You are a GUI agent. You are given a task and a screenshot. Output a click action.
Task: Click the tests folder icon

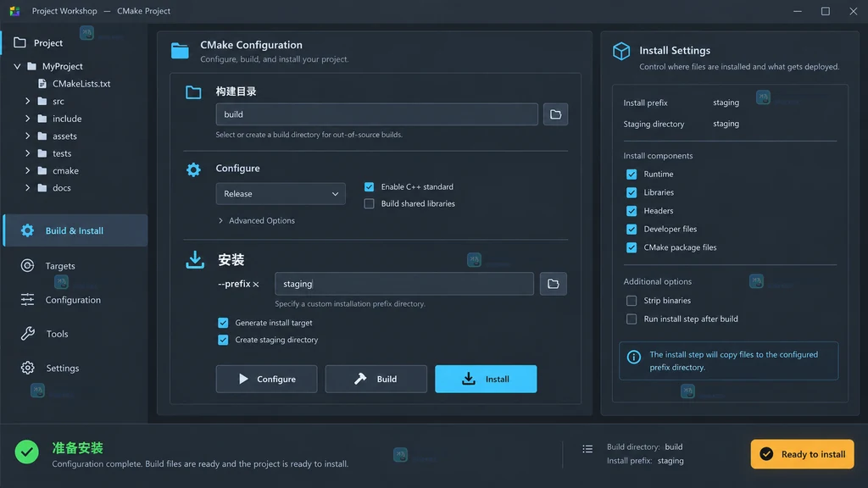42,153
